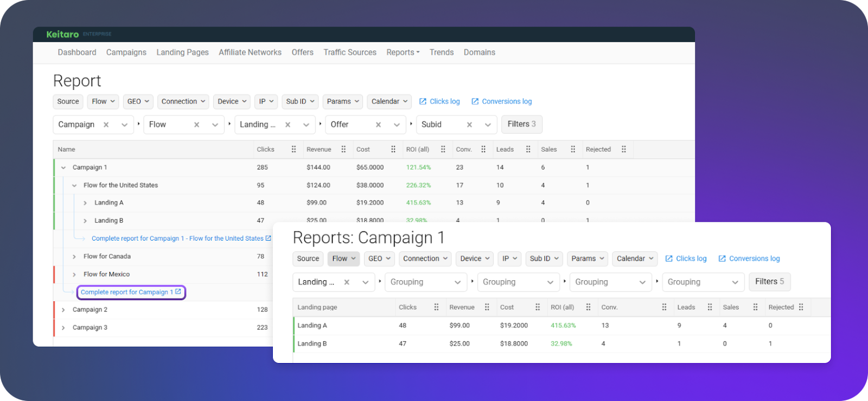Screen dimensions: 868x401
Task: Go to Campaigns in top navigation
Action: pyautogui.click(x=126, y=53)
